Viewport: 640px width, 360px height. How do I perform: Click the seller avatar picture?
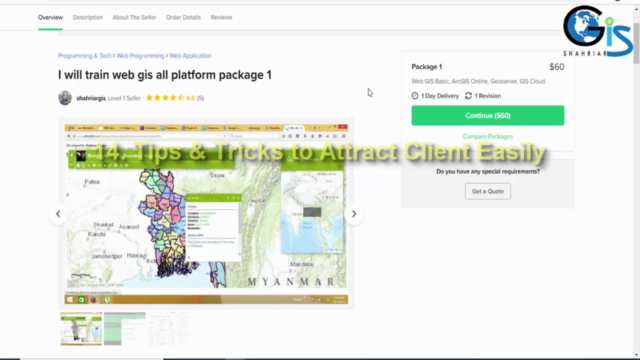[65, 98]
